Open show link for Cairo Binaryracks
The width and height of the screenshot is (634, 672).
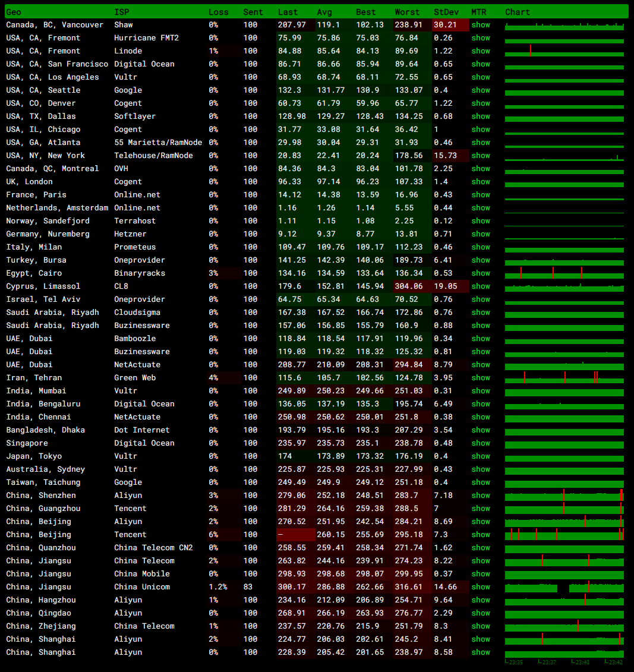tap(481, 273)
